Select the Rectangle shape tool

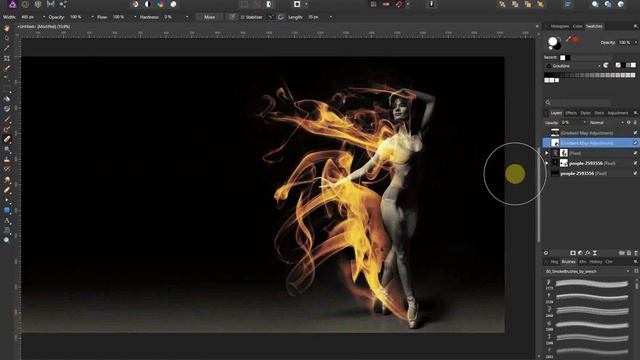point(7,211)
